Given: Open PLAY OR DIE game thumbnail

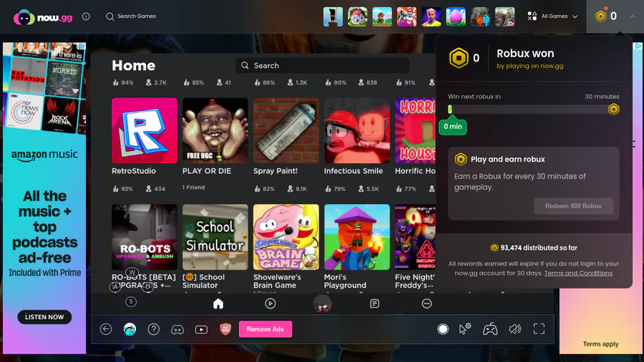Looking at the screenshot, I should click(x=215, y=130).
